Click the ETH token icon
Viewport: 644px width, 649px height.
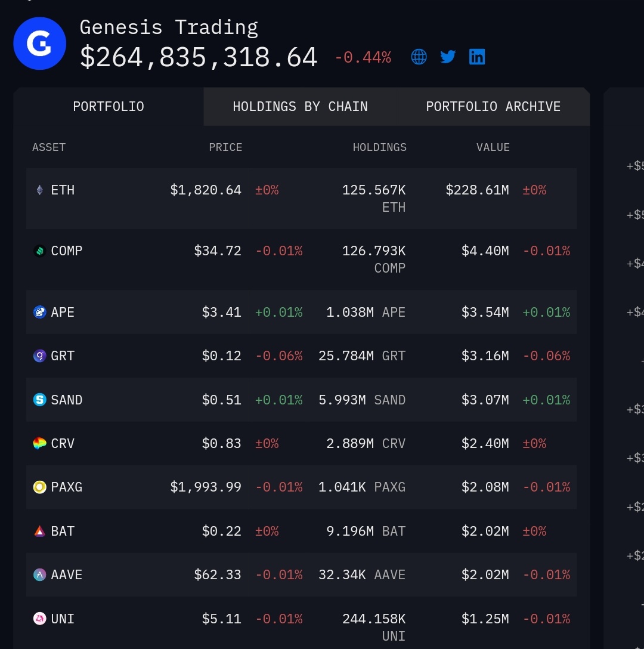coord(40,190)
